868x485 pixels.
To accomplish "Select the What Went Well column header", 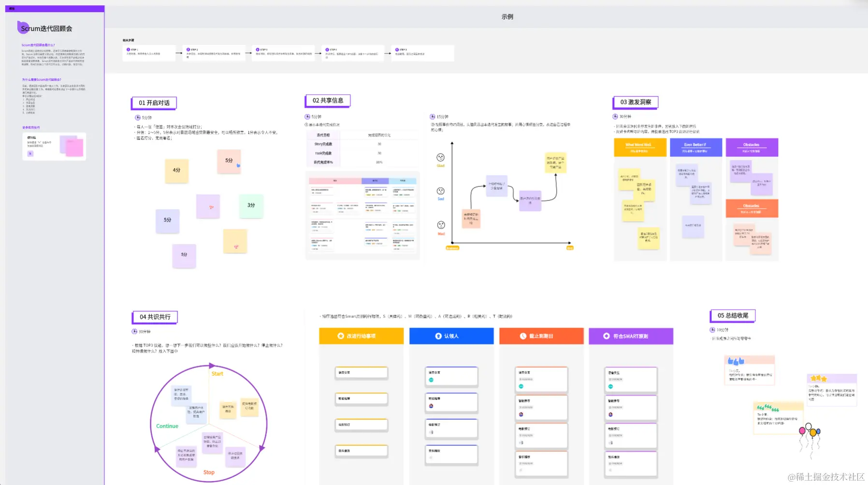I will click(640, 147).
